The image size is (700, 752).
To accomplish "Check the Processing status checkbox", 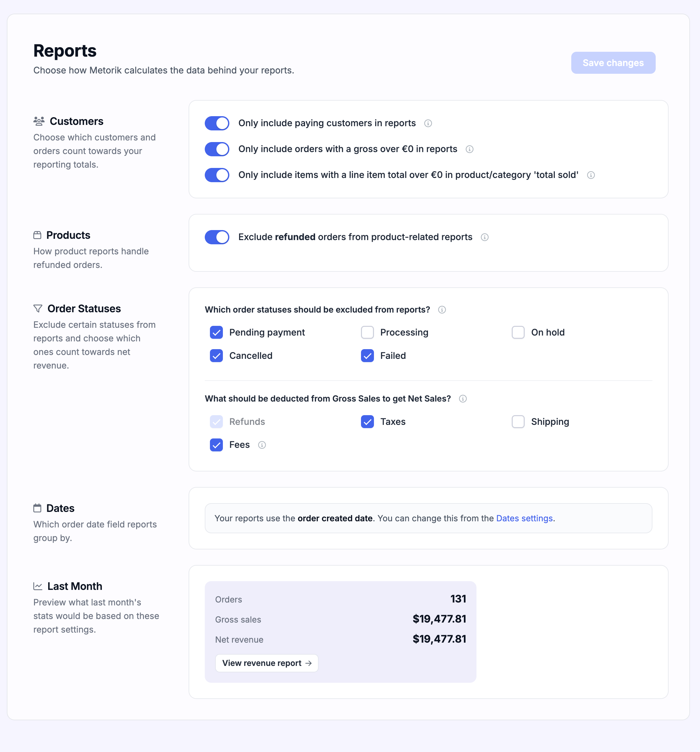I will (x=367, y=333).
